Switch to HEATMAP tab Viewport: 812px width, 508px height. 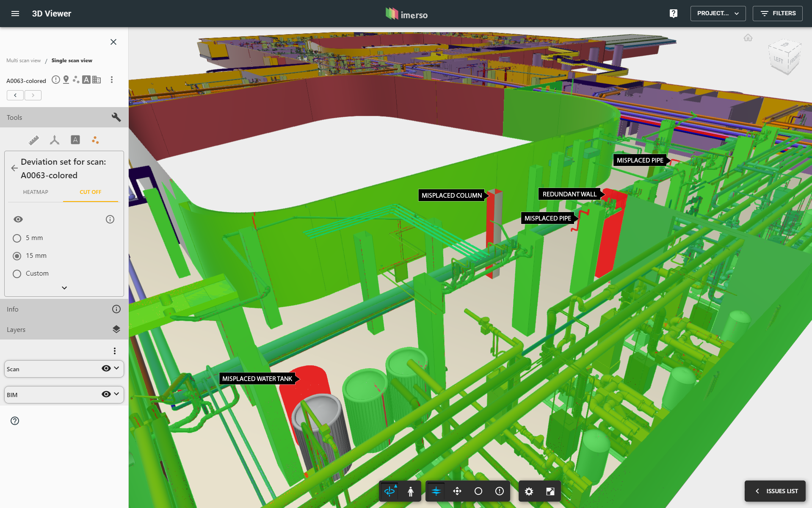(x=36, y=192)
